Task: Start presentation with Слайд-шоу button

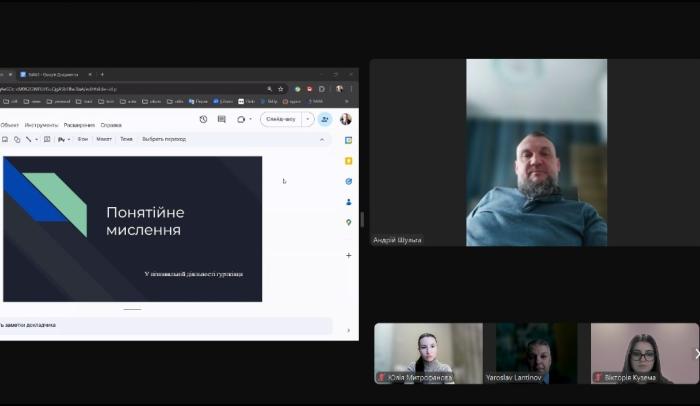Action: tap(281, 119)
